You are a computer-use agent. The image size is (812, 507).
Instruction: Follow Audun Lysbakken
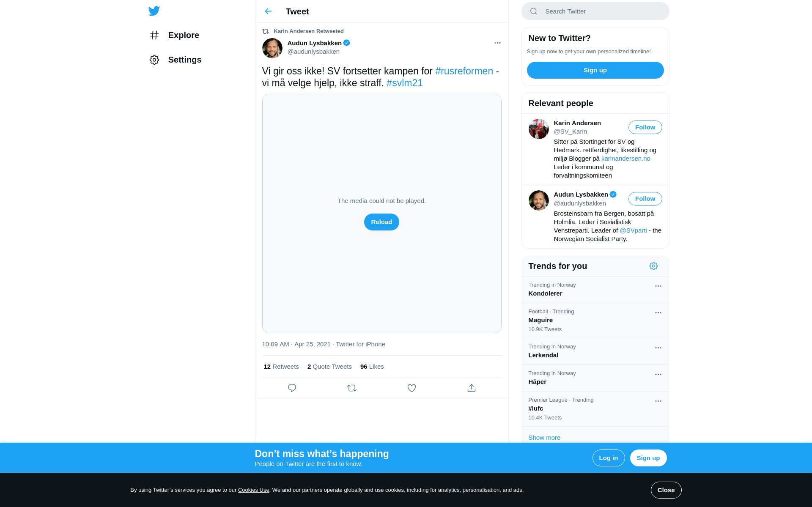tap(645, 199)
